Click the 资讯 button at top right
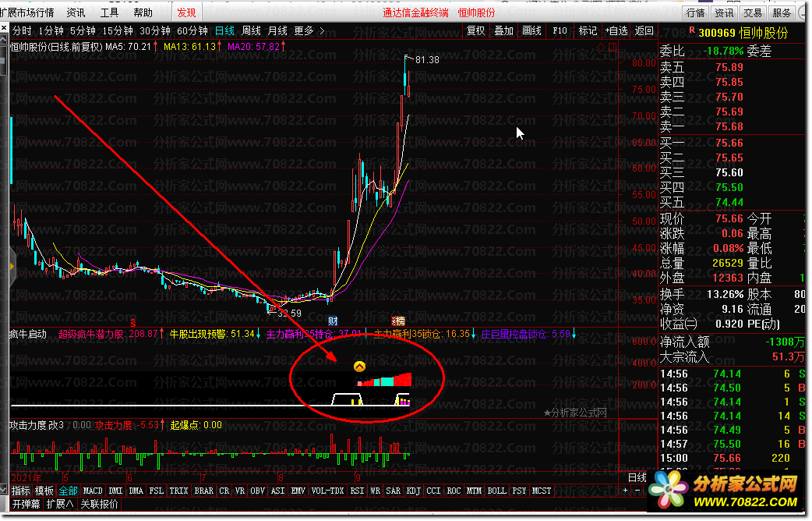The height and width of the screenshot is (521, 812). pos(723,13)
